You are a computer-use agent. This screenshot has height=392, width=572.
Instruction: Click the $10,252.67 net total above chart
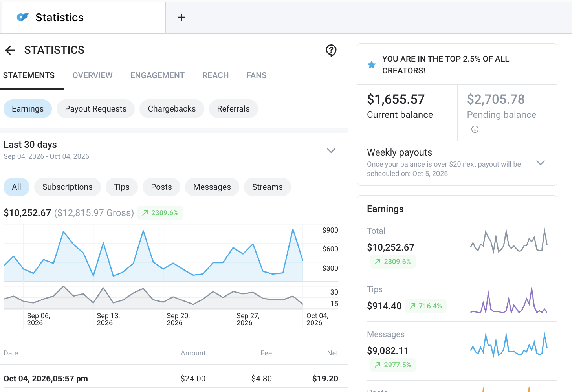pos(27,213)
